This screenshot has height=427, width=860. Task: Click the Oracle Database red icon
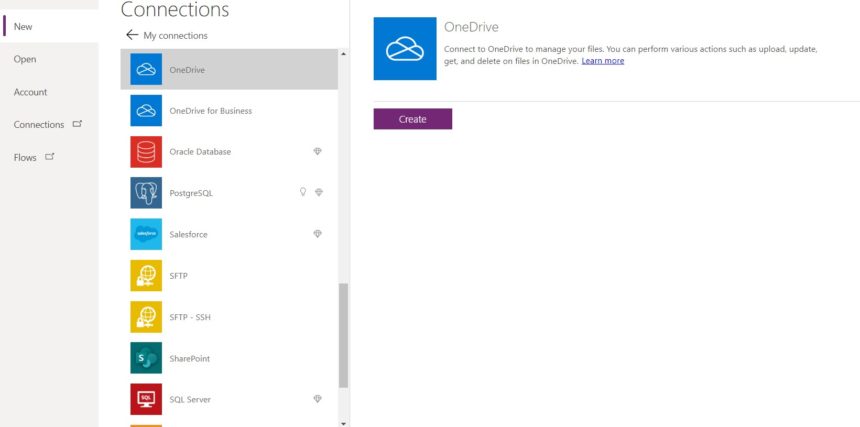pyautogui.click(x=146, y=152)
